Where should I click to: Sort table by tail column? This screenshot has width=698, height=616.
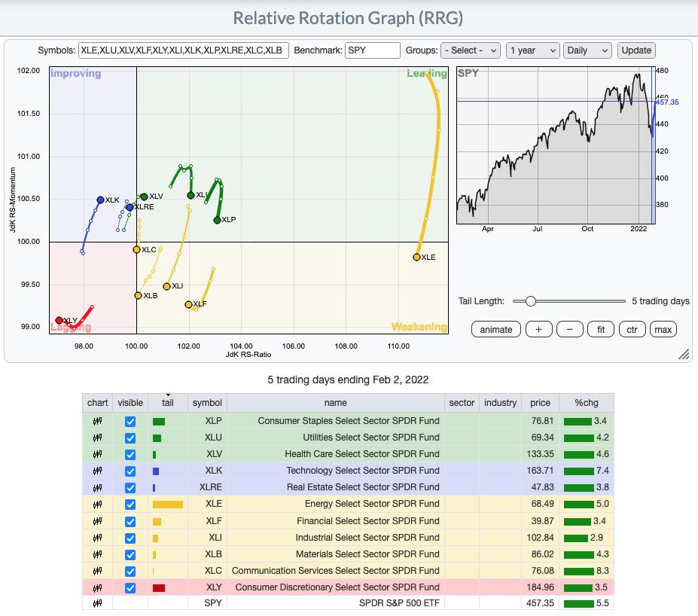pos(168,403)
